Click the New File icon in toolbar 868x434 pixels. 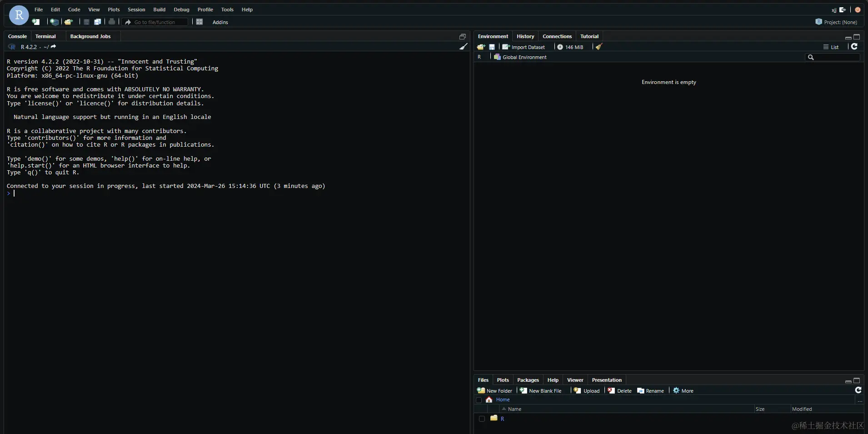click(x=36, y=22)
